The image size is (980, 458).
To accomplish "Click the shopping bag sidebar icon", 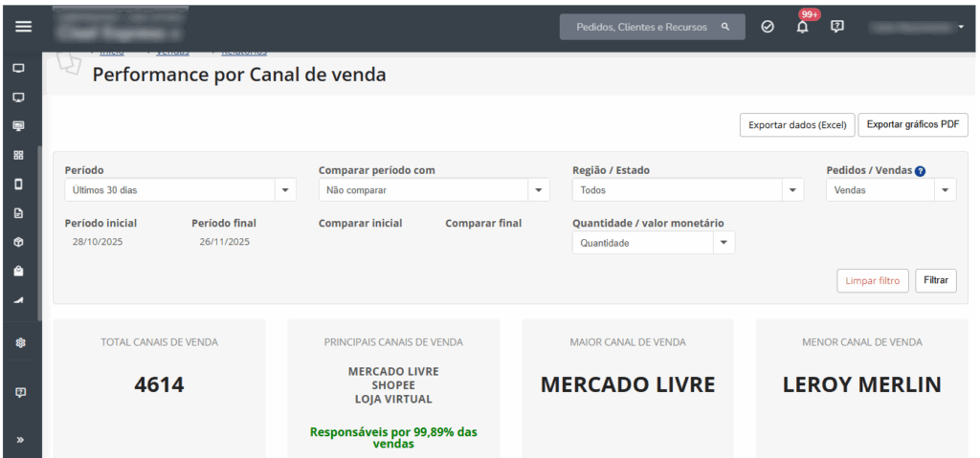I will point(18,271).
